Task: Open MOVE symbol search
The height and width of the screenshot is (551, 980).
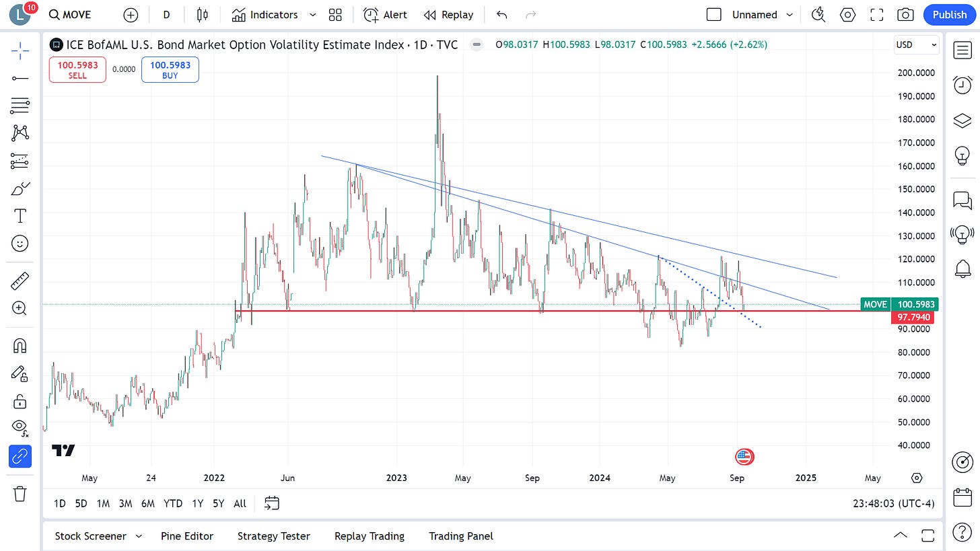Action: 70,15
